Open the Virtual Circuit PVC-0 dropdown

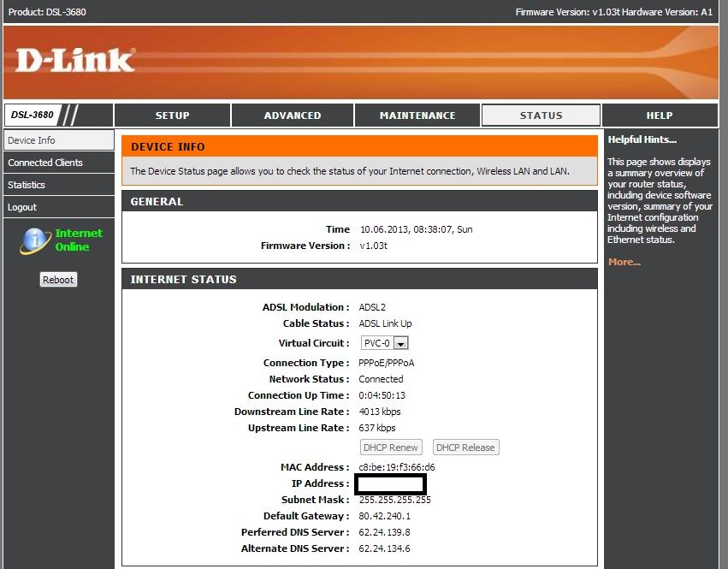(384, 343)
